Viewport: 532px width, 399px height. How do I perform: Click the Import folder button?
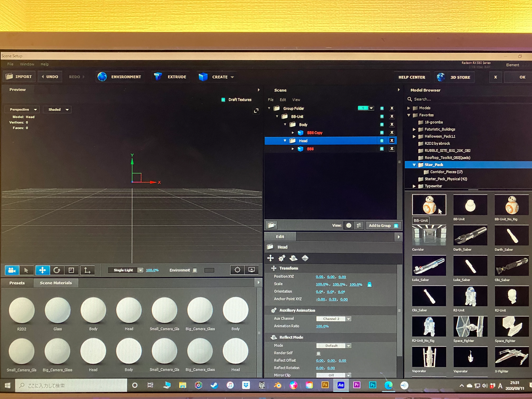pos(19,77)
